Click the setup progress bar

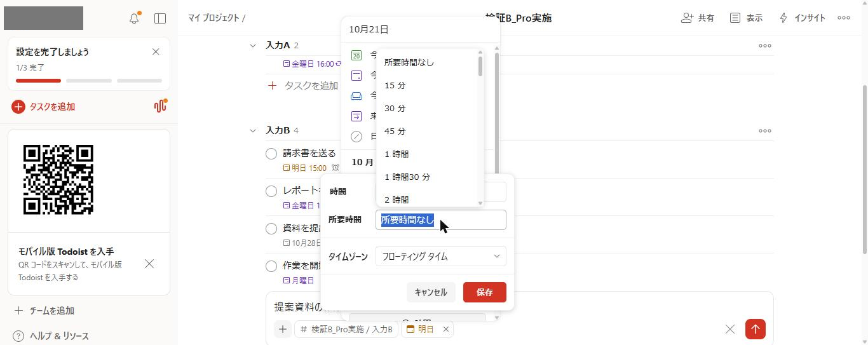tap(89, 81)
